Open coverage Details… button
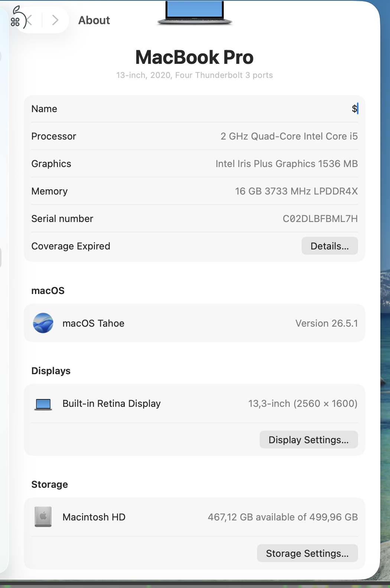 click(330, 246)
